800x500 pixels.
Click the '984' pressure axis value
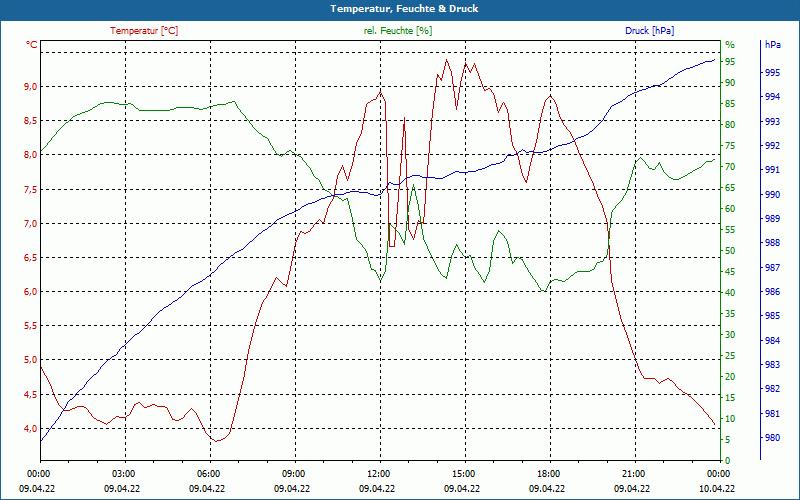(772, 340)
